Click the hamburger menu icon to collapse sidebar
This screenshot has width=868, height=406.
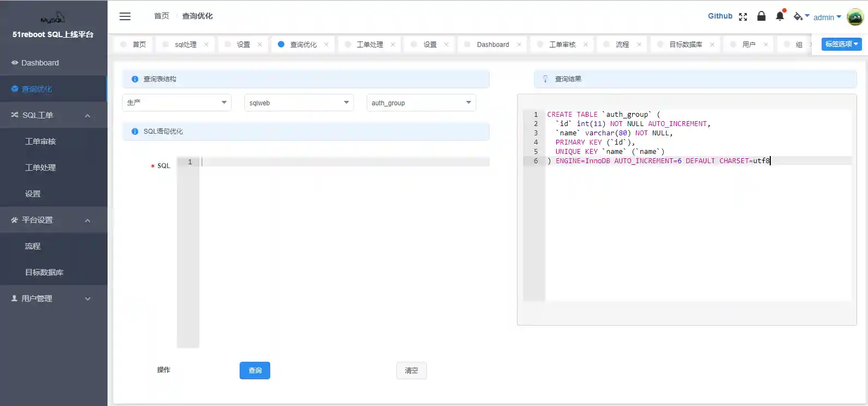125,16
